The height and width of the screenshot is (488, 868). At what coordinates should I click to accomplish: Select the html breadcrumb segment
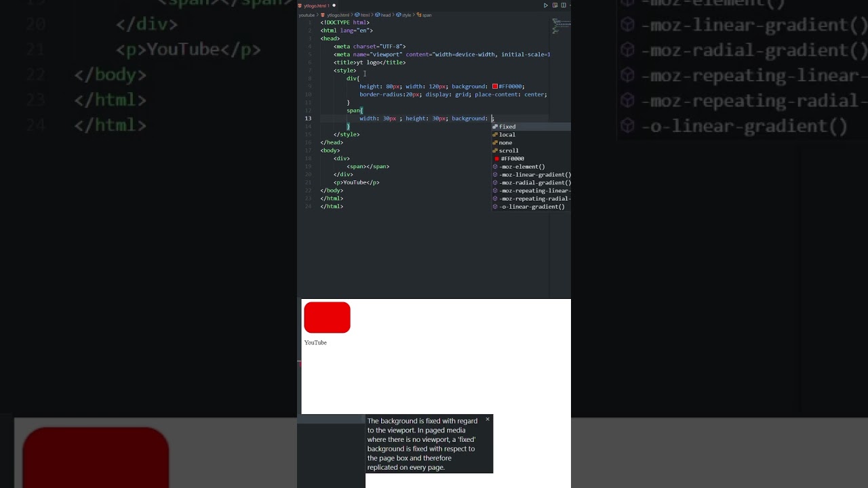pyautogui.click(x=363, y=15)
